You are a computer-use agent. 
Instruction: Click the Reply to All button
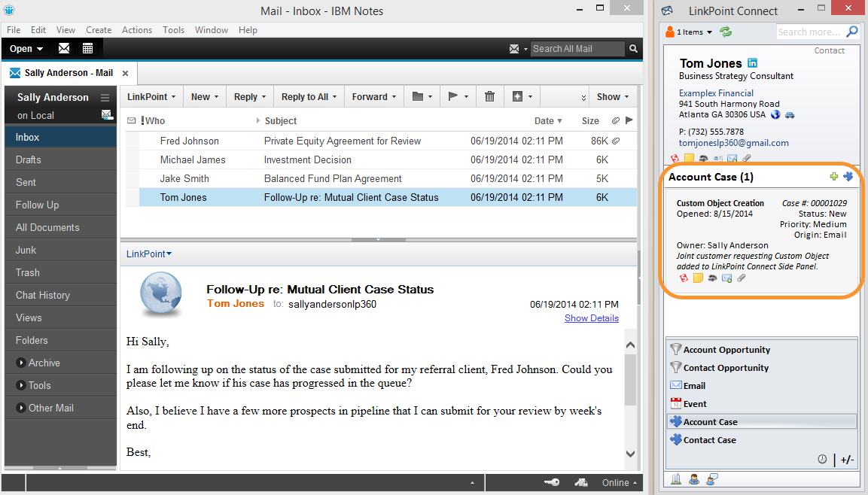click(309, 96)
